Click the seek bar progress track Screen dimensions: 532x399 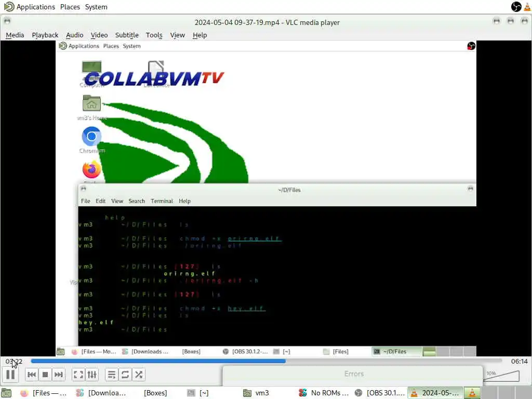266,361
